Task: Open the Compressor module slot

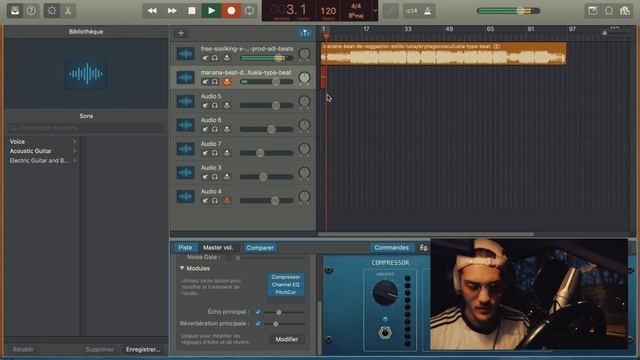Action: [285, 277]
